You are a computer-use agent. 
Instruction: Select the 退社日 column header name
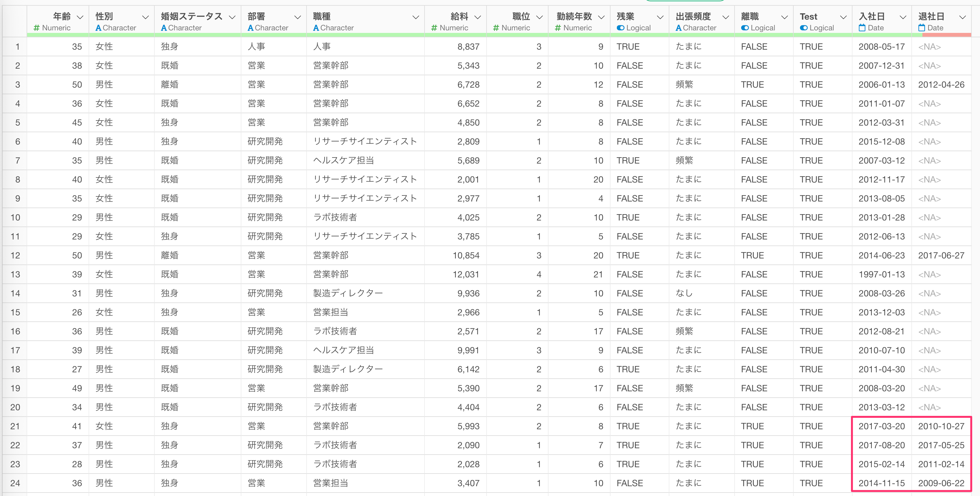(x=931, y=16)
